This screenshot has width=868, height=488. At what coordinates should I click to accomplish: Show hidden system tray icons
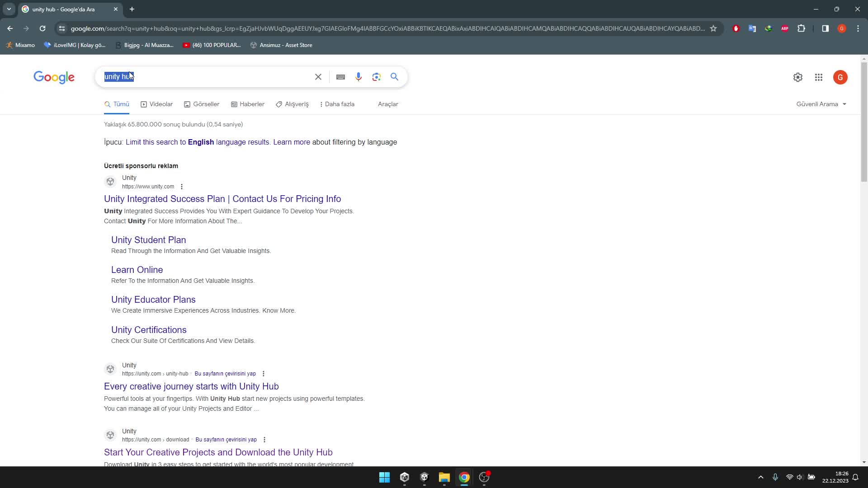point(761,477)
